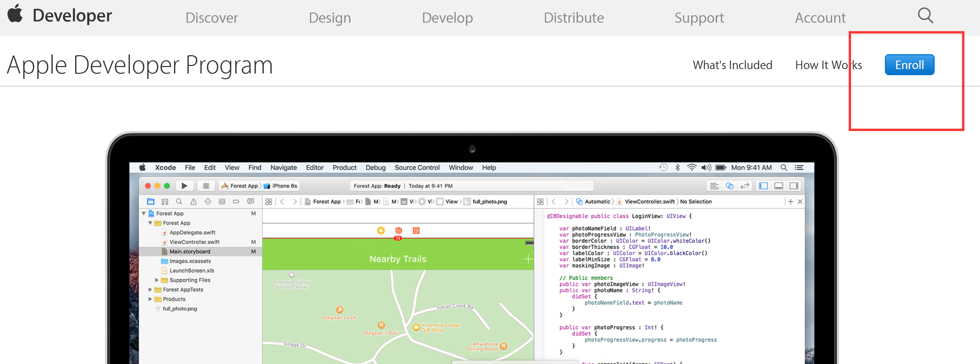Screen dimensions: 980x364
Task: Toggle the debug area visibility button
Action: [x=779, y=186]
